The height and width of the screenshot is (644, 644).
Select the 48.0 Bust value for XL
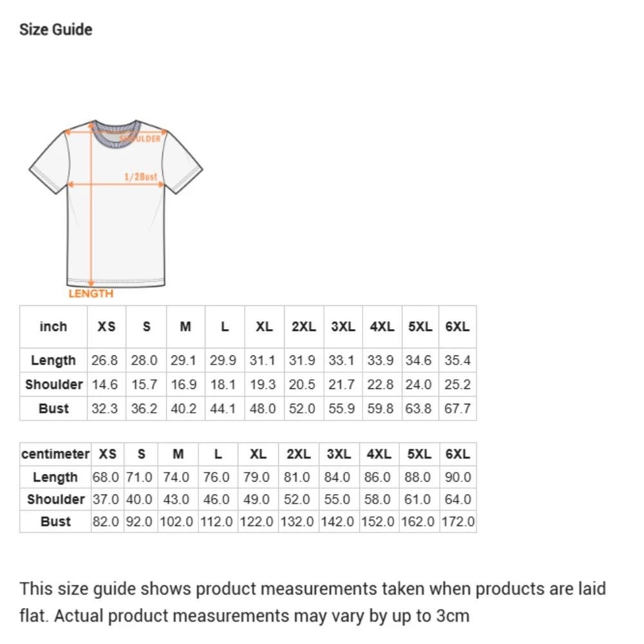[263, 408]
